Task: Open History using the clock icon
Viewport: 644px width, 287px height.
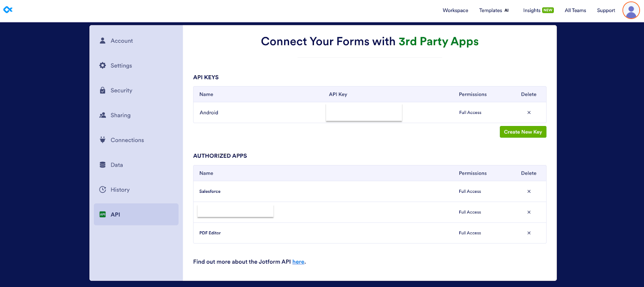Action: 103,189
